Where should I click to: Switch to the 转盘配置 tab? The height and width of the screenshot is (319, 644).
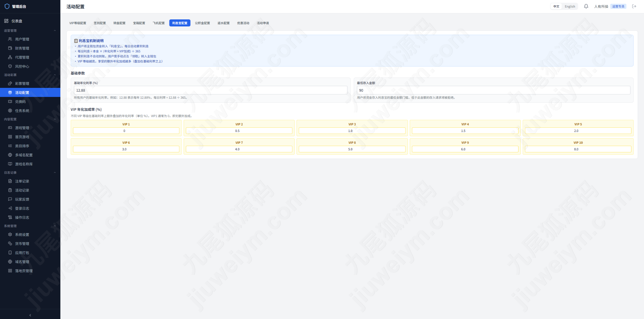click(x=119, y=23)
